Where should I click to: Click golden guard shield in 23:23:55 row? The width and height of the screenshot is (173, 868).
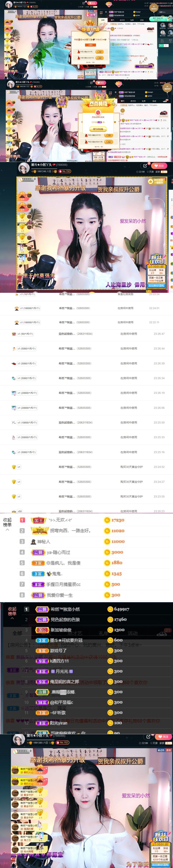tap(14, 497)
